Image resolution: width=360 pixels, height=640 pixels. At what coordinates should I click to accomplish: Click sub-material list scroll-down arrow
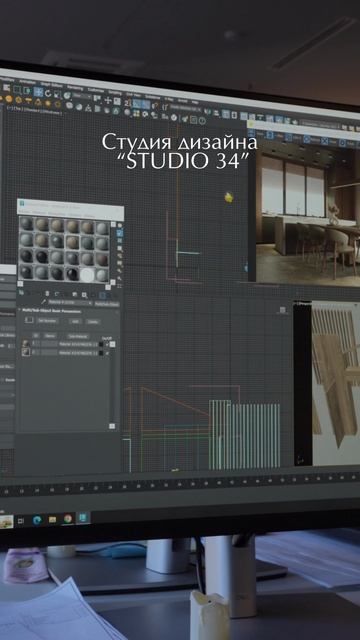(x=112, y=426)
